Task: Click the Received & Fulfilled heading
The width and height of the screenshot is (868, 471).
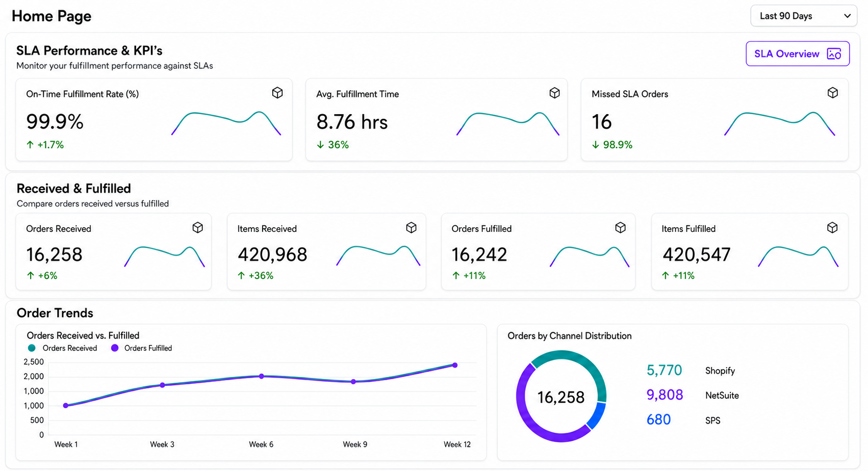Action: tap(74, 189)
